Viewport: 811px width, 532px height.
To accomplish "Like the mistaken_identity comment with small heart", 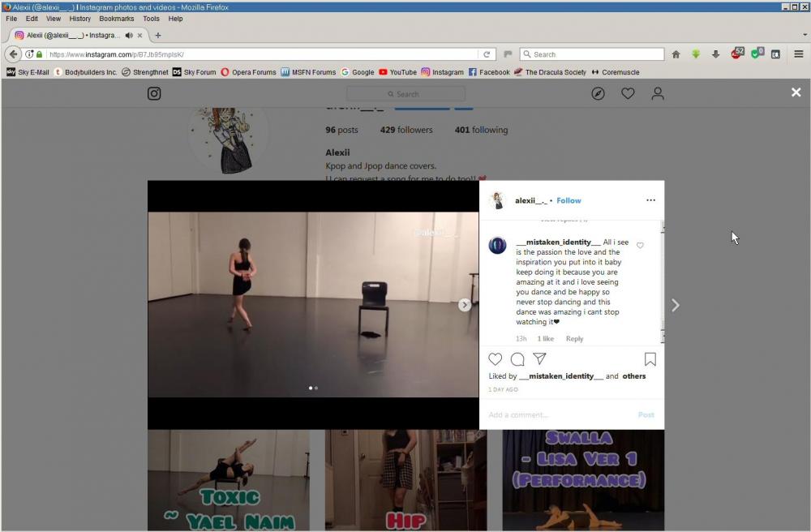I will [x=640, y=246].
